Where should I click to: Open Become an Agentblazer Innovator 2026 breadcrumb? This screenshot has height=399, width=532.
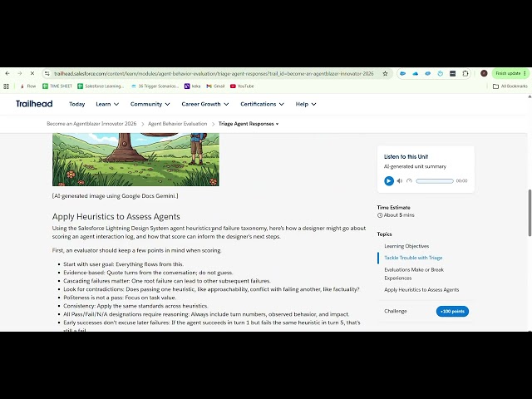(x=91, y=124)
